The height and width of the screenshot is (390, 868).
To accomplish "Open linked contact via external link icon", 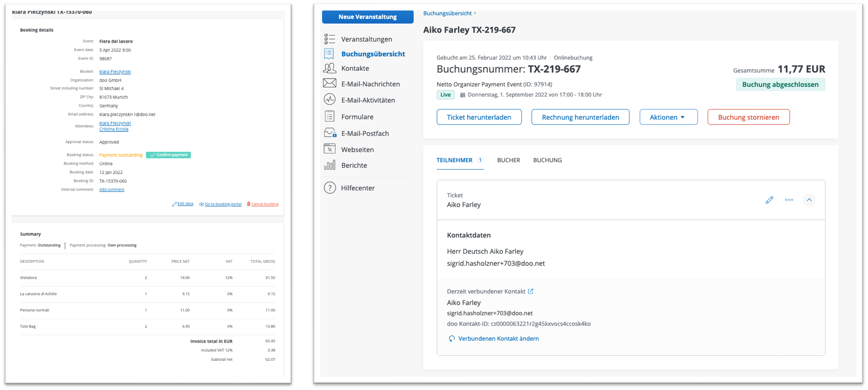I will click(530, 291).
